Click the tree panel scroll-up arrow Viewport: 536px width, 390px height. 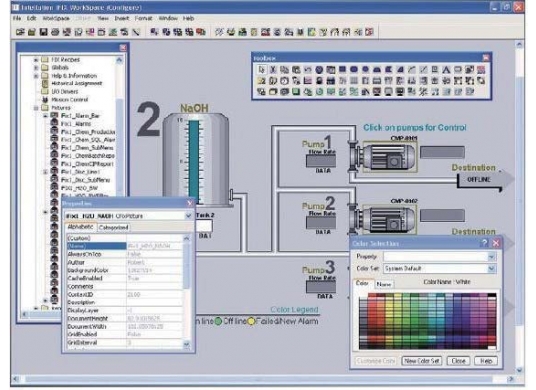(x=119, y=60)
